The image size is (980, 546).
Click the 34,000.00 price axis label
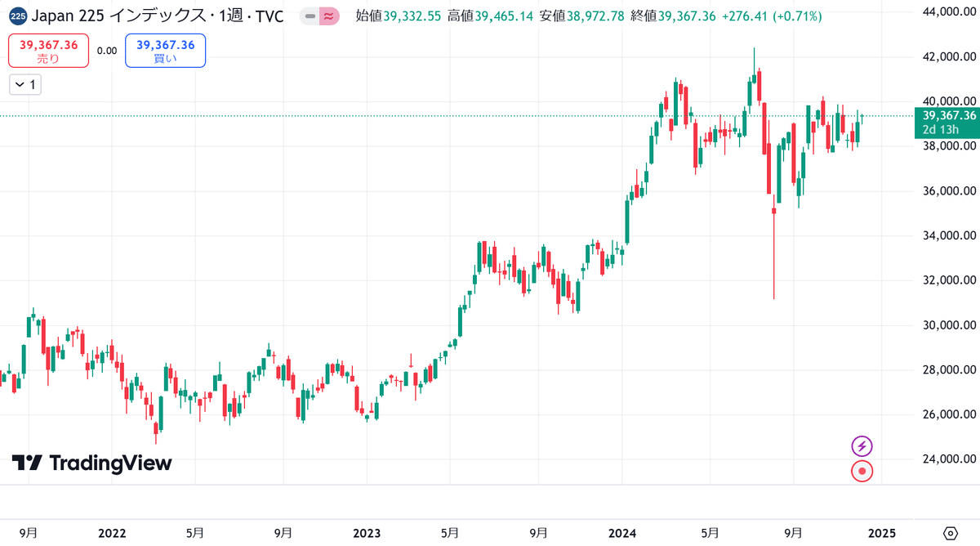point(947,236)
